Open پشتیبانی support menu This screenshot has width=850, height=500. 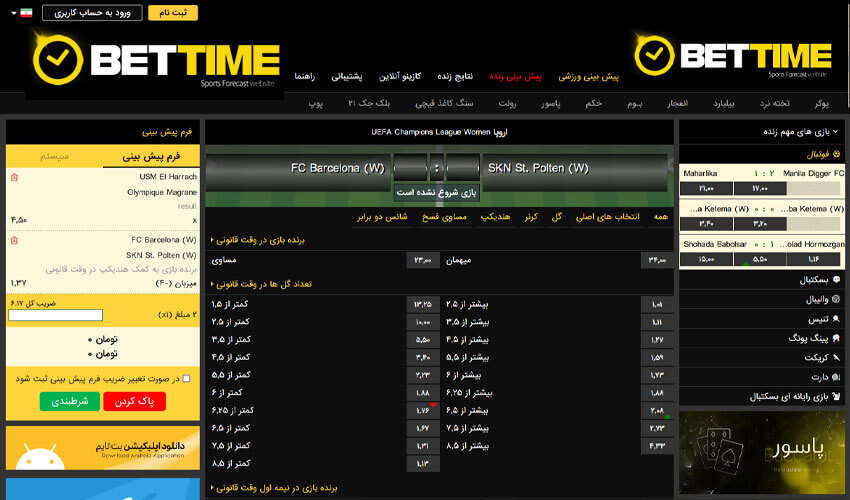(x=347, y=76)
